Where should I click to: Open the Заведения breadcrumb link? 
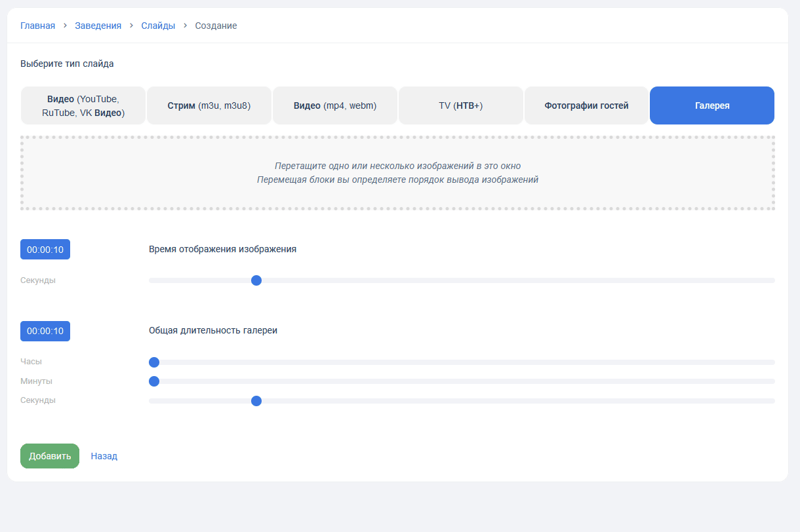[98, 26]
